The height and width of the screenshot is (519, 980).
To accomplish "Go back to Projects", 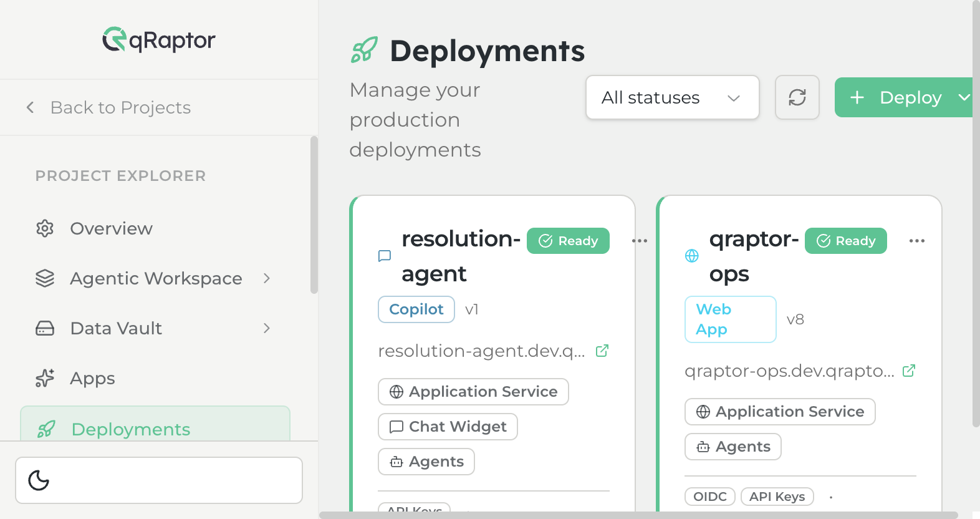I will click(x=108, y=107).
